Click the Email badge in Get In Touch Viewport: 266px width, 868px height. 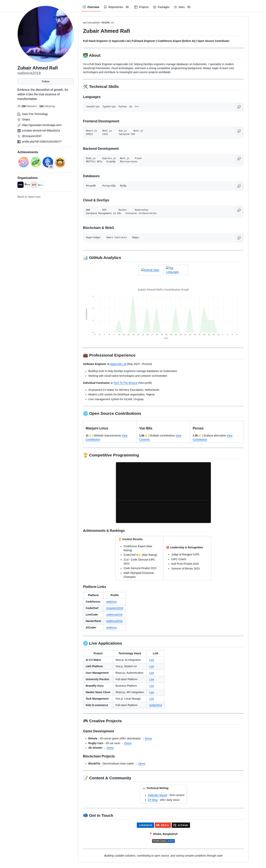click(x=163, y=825)
